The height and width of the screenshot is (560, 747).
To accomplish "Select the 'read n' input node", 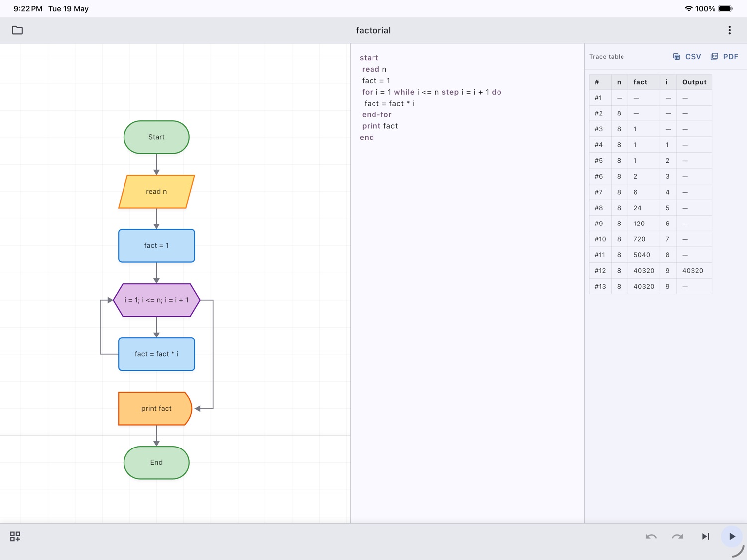I will pos(156,192).
